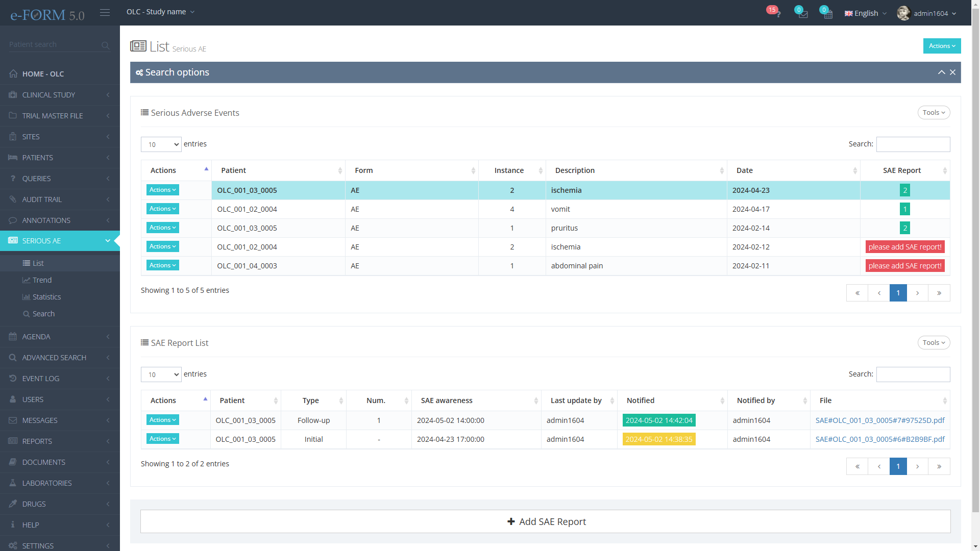Expand Tools dropdown in SAE Report List

click(934, 343)
